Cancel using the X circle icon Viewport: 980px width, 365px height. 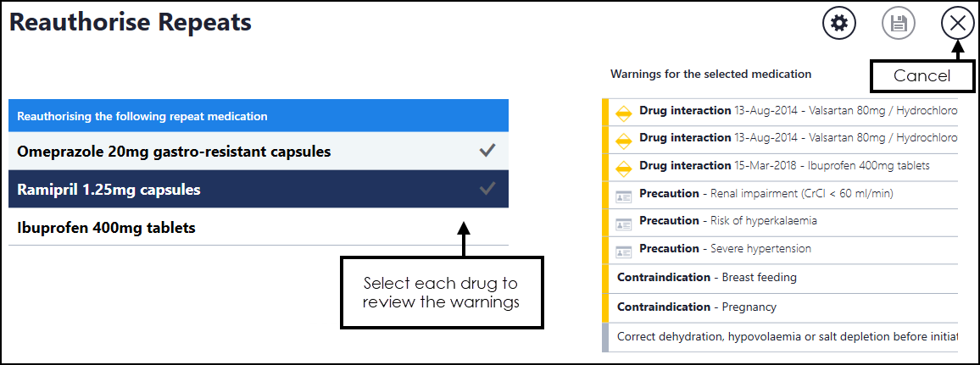(957, 24)
